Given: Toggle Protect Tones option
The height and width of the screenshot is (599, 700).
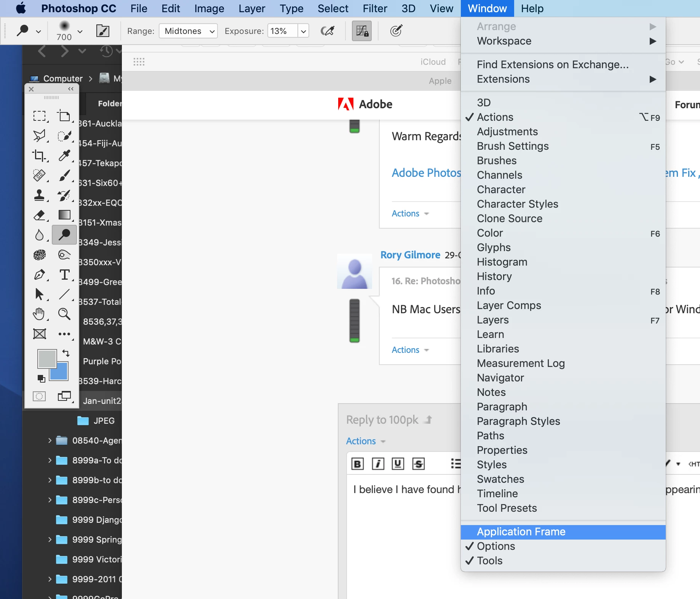Looking at the screenshot, I should click(x=361, y=31).
